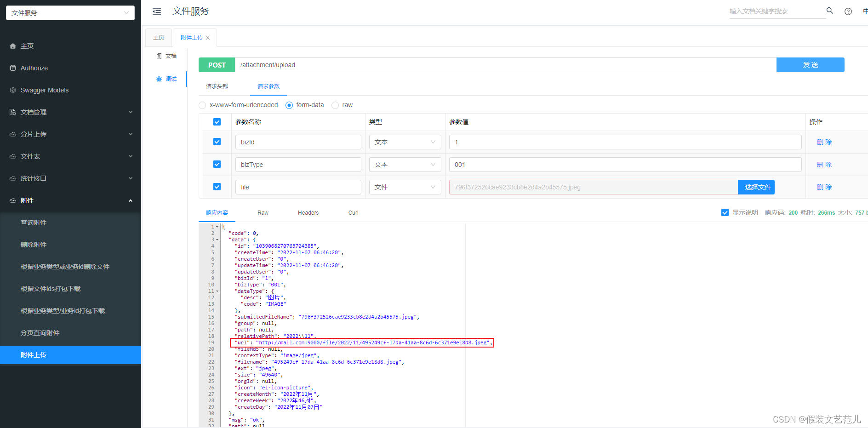This screenshot has width=868, height=428.
Task: Click the 文档管理 file icon
Action: (x=13, y=112)
